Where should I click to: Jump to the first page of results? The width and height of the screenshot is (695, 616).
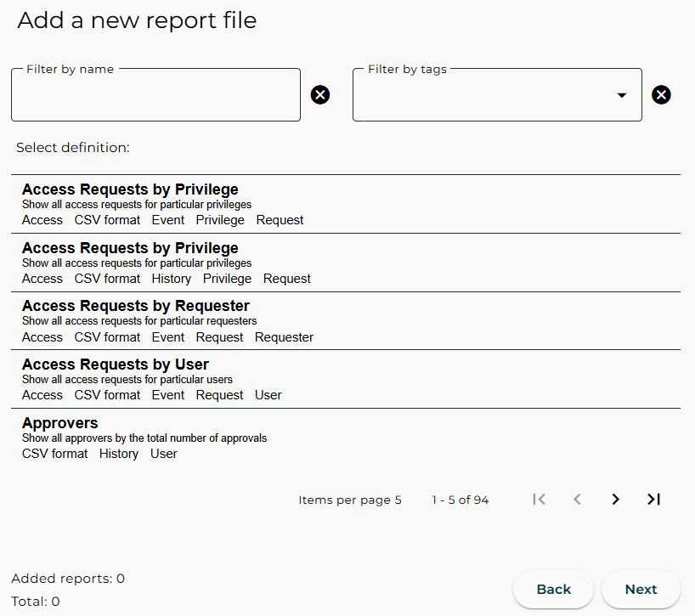[539, 500]
